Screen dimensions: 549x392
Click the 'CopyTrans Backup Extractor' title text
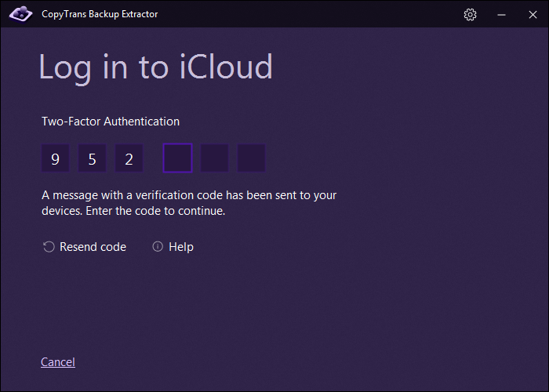[100, 14]
